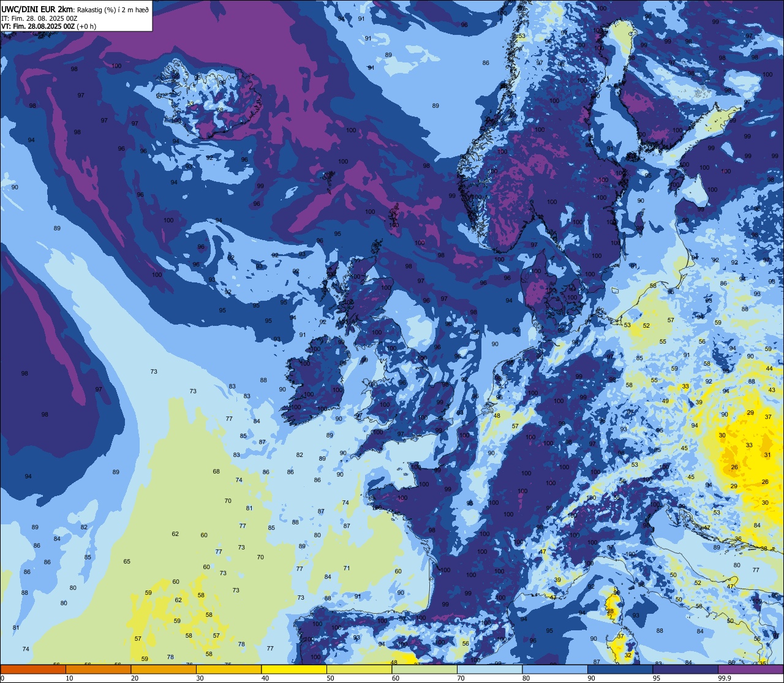Click the dark orange 0–10 legend swatch
Image resolution: width=784 pixels, height=683 pixels.
pyautogui.click(x=33, y=669)
